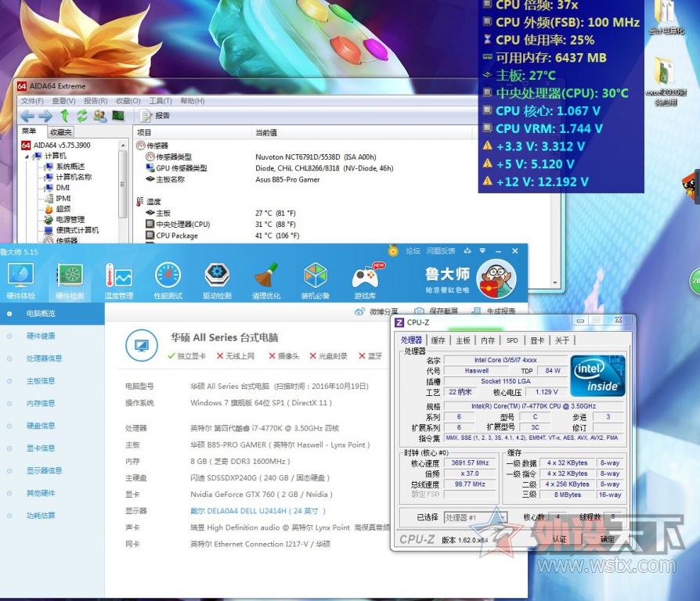Open 问题反馈 link in Ludashi
700x601 pixels.
click(x=441, y=251)
